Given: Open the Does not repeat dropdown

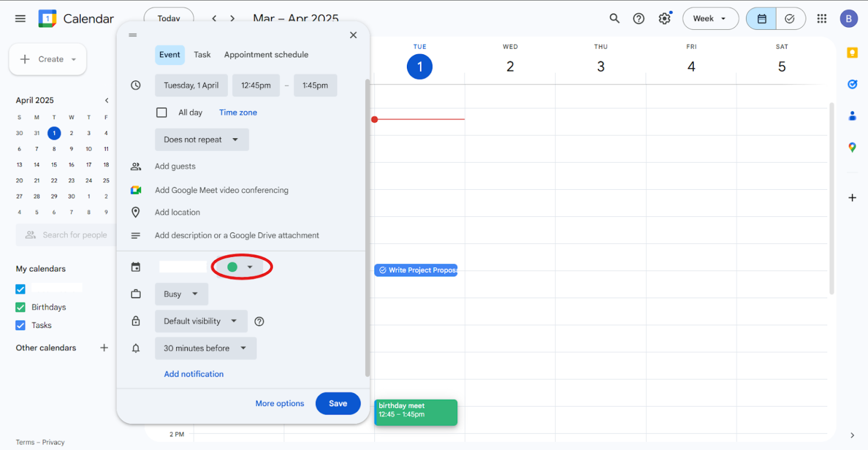Looking at the screenshot, I should click(202, 139).
